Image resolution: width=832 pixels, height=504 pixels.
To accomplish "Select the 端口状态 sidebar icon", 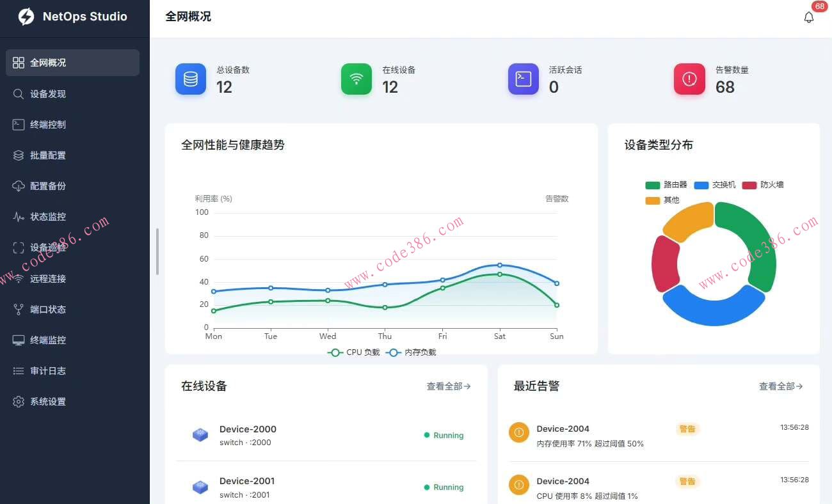I will (19, 309).
